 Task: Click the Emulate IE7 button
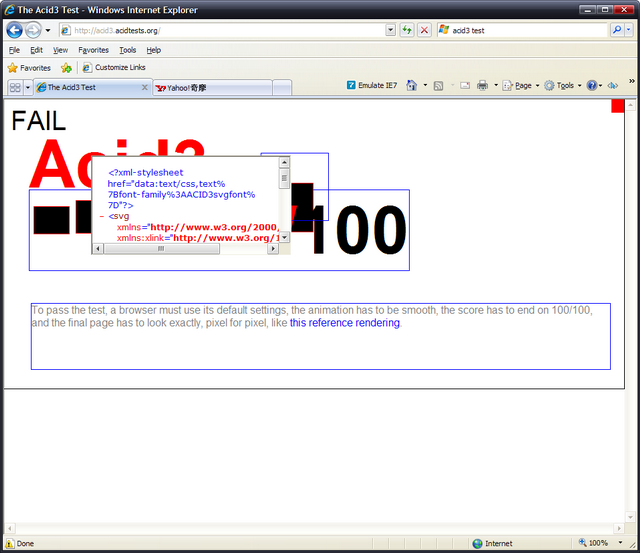pos(372,85)
